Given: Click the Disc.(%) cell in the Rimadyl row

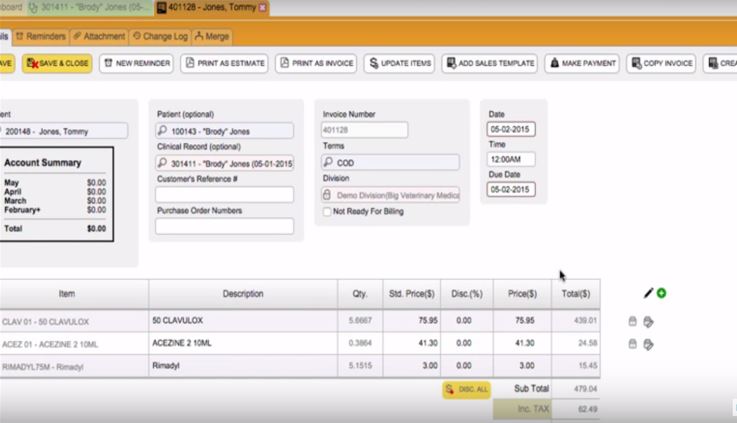Looking at the screenshot, I should point(467,366).
